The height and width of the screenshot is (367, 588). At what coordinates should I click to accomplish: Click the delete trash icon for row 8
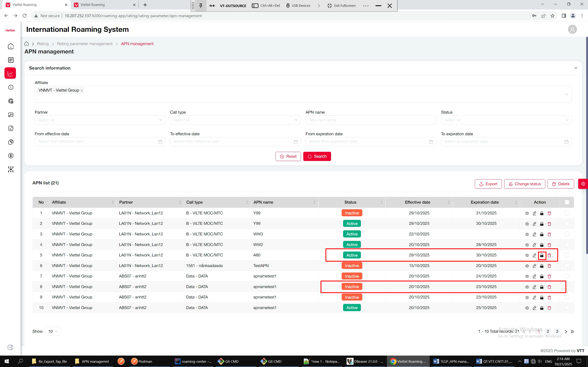click(x=549, y=287)
